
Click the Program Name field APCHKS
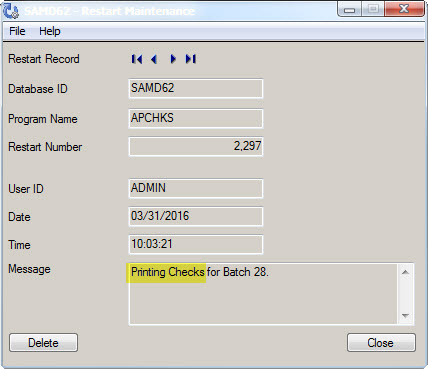(196, 118)
